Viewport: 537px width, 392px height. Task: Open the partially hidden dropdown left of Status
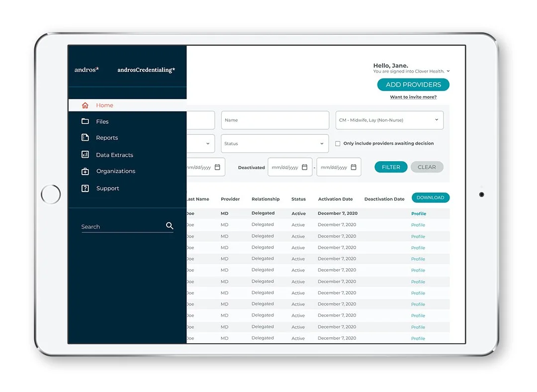pyautogui.click(x=201, y=144)
